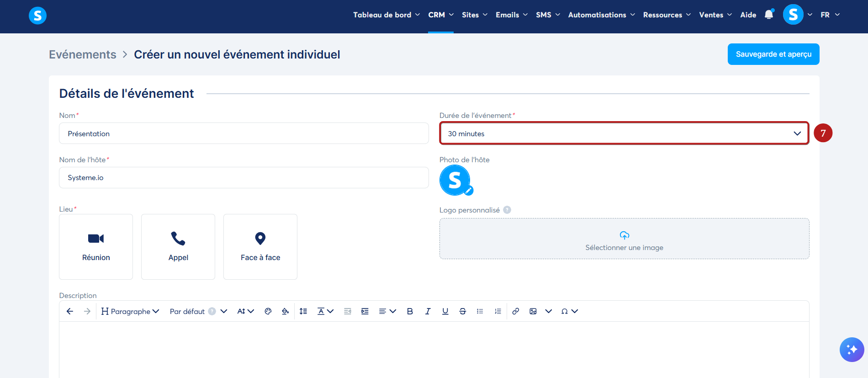Image resolution: width=868 pixels, height=378 pixels.
Task: Open the Tableau de bord menu
Action: point(386,15)
